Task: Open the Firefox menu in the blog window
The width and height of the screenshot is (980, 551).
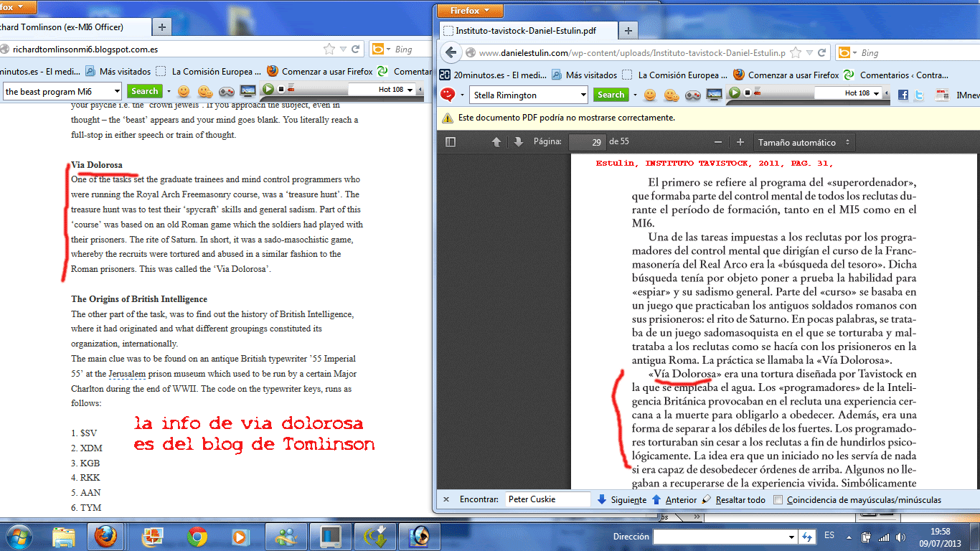Action: 17,7
